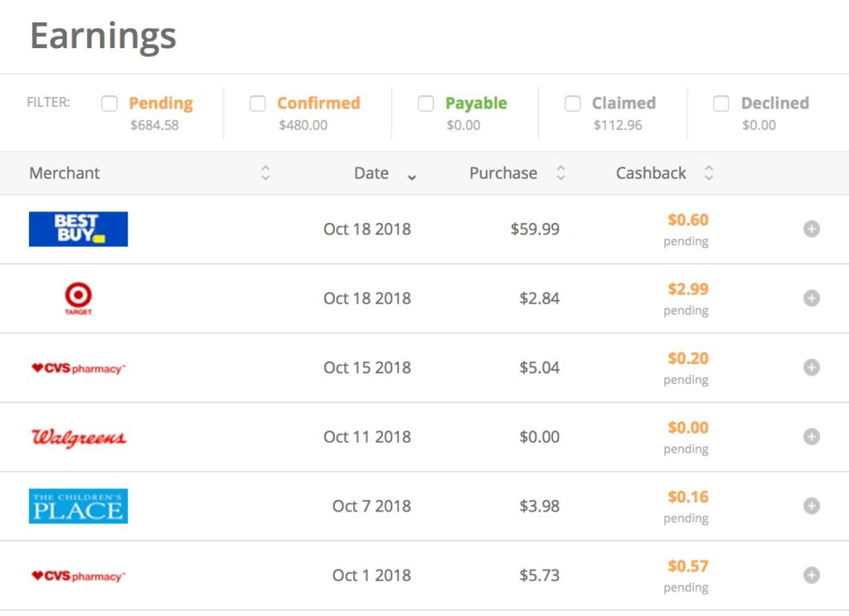The image size is (849, 616).
Task: Expand the Target transaction plus icon
Action: click(x=811, y=298)
